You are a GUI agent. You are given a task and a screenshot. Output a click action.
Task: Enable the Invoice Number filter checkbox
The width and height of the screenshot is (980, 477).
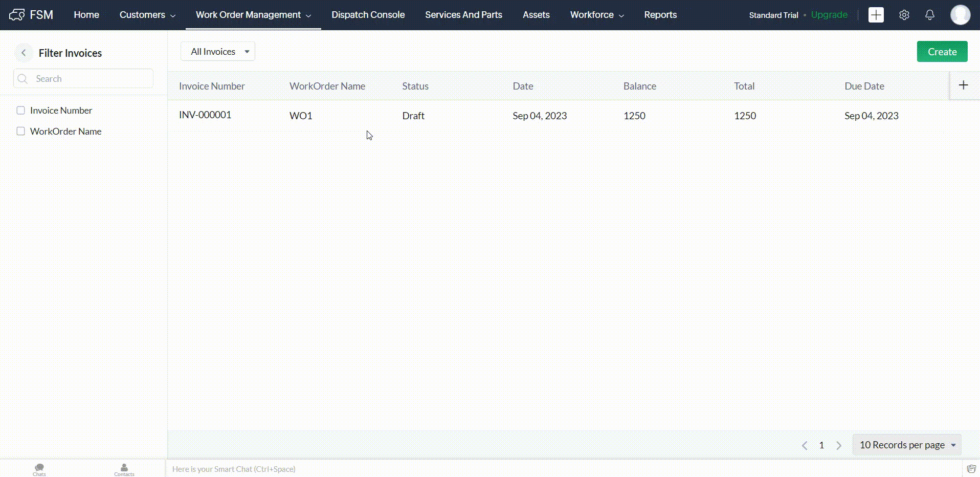click(x=21, y=111)
